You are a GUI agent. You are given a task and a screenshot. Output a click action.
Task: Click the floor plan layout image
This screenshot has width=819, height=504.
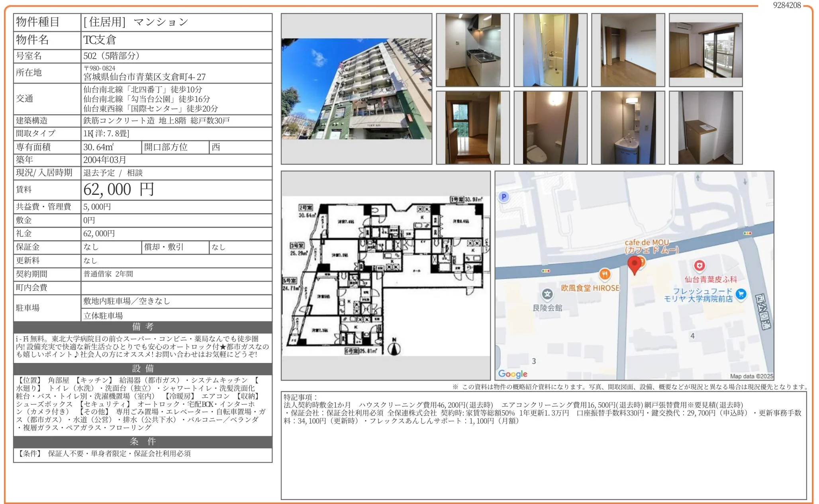385,276
